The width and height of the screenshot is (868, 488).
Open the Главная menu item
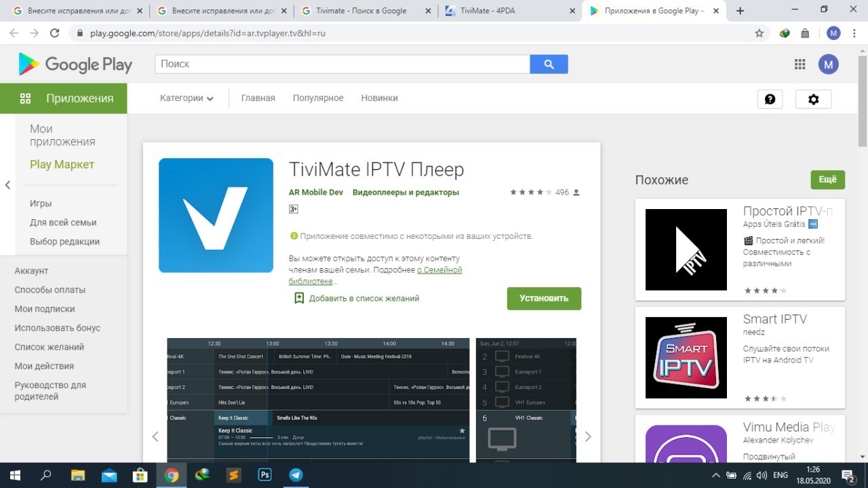pyautogui.click(x=258, y=98)
